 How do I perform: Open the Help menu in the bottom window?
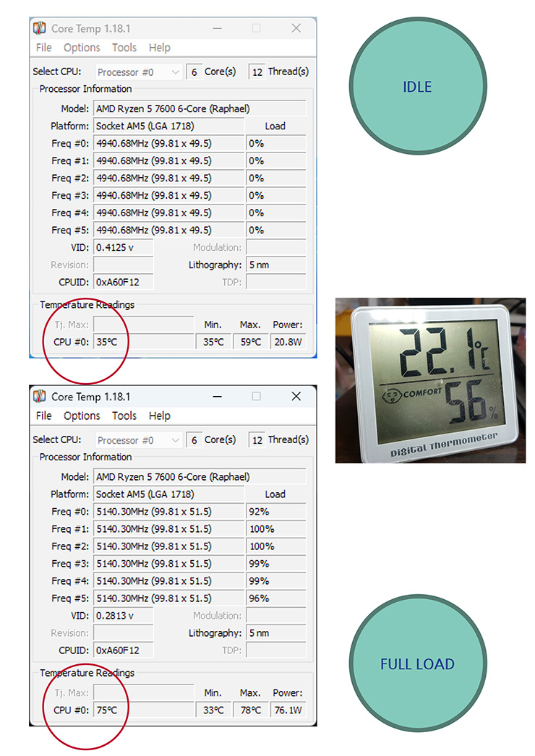pos(159,416)
